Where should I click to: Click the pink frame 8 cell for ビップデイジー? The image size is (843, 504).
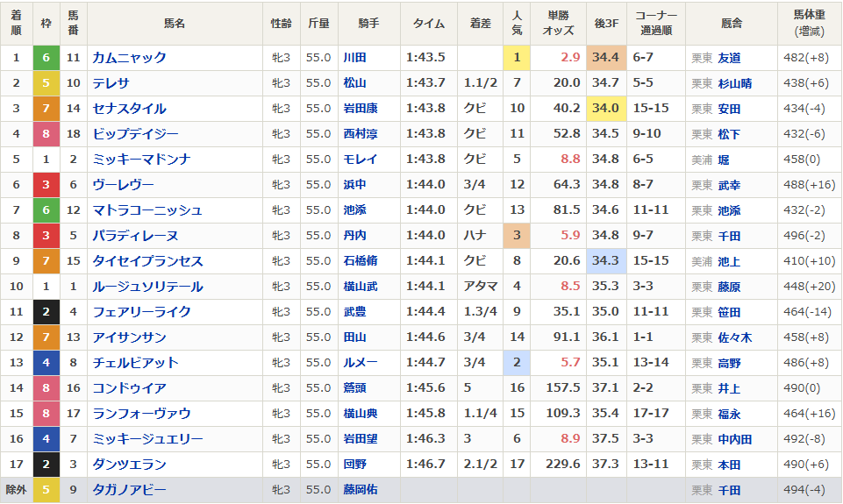(x=46, y=134)
